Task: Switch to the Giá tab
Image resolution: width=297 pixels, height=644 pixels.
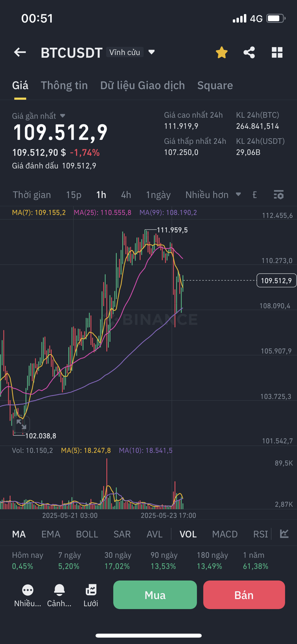Action: coord(20,85)
